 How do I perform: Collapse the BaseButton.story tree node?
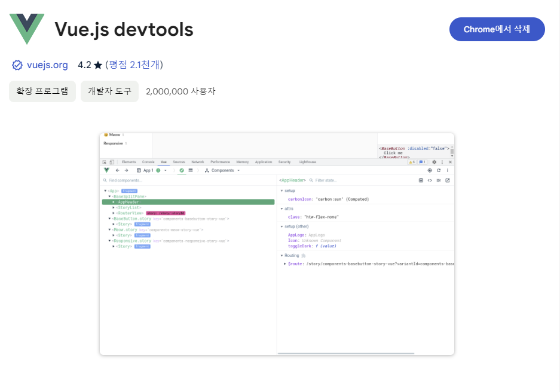point(109,218)
